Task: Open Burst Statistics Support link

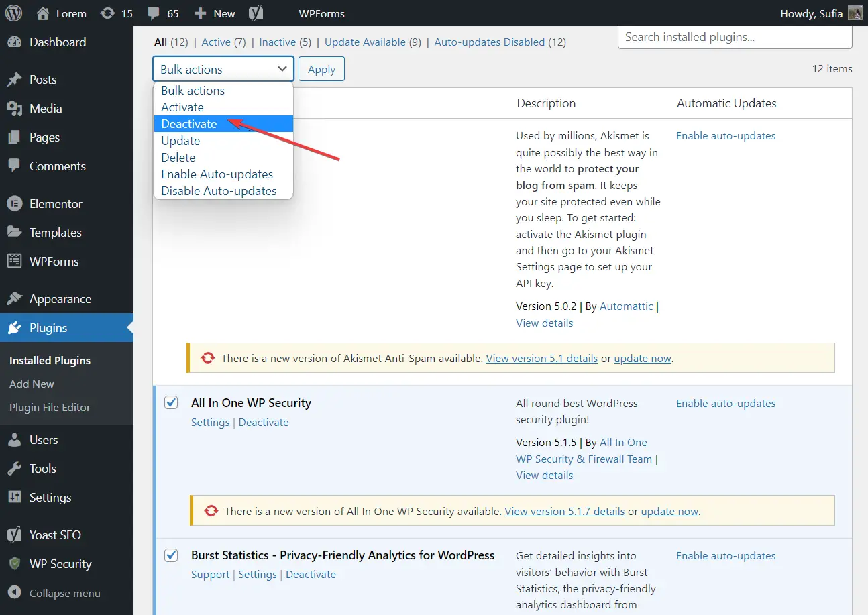Action: [x=211, y=574]
